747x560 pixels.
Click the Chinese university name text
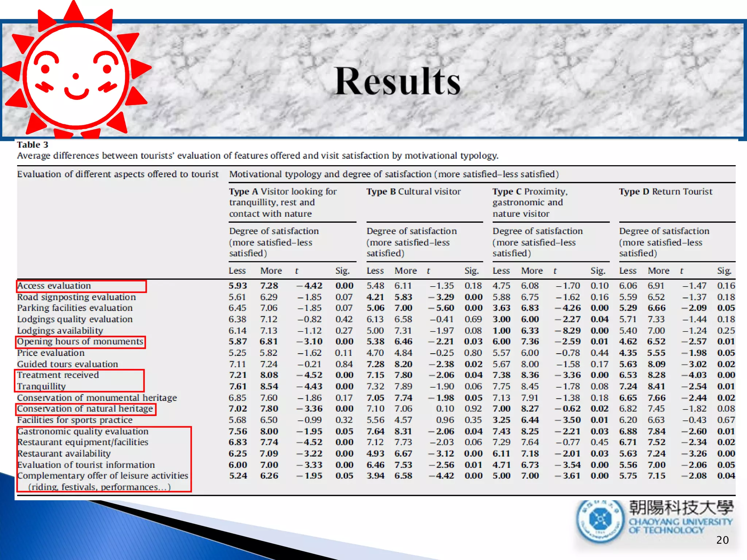point(681,507)
